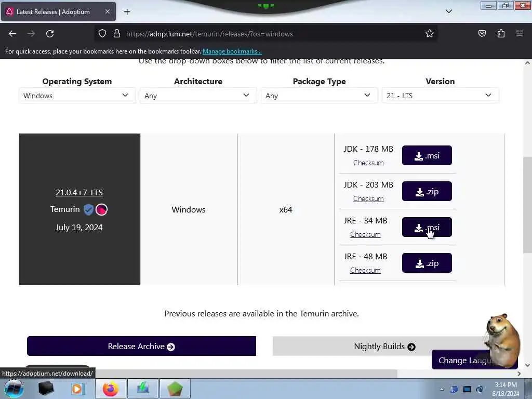Open the tracking protection shield icon
Viewport: 532px width, 399px height.
[102, 34]
